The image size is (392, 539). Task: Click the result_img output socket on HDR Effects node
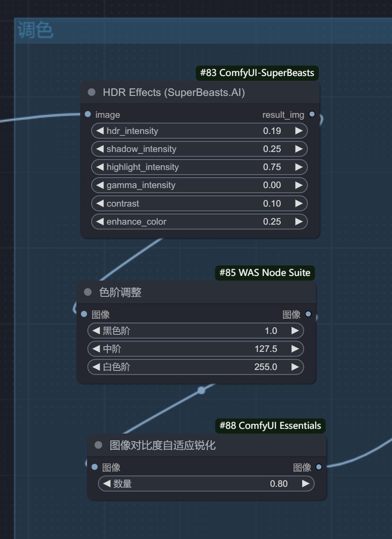[x=311, y=114]
